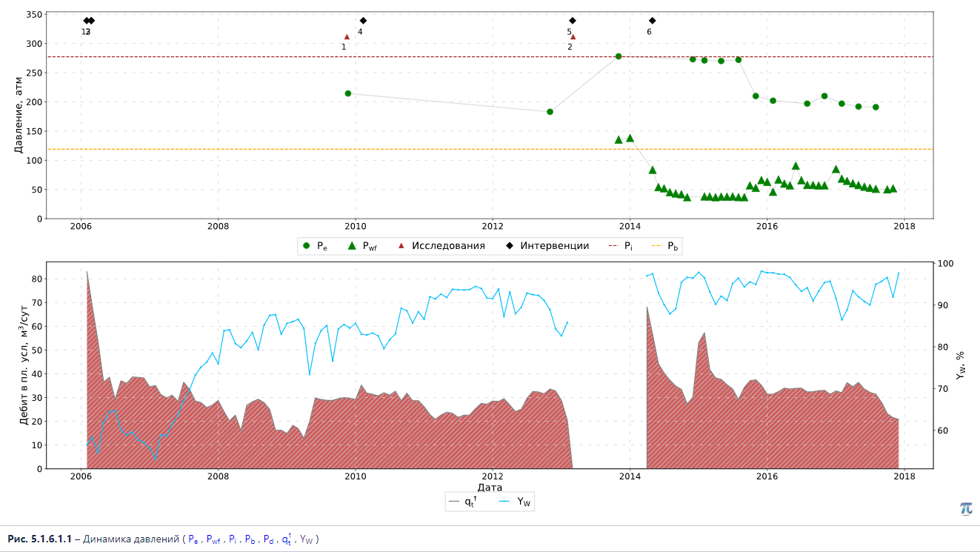Select the Yw link in the figure caption

click(x=306, y=539)
